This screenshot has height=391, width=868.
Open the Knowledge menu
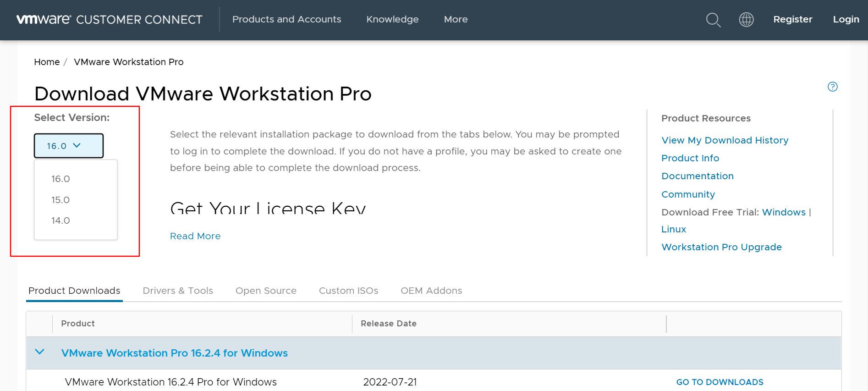[392, 19]
